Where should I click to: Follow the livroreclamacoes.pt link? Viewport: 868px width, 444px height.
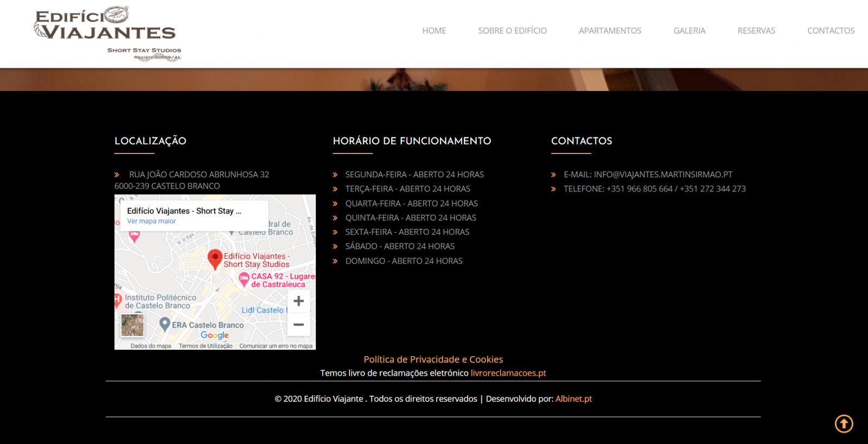click(x=508, y=373)
